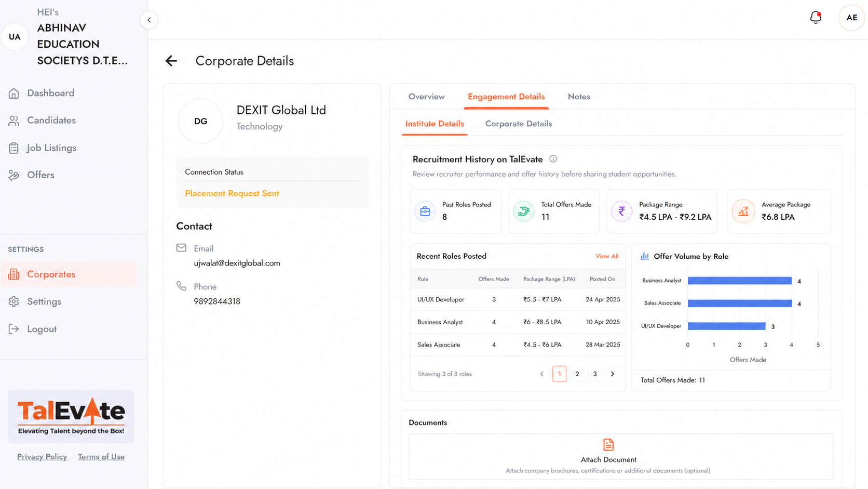Switch to the Overview tab
The width and height of the screenshot is (868, 489).
click(x=426, y=97)
